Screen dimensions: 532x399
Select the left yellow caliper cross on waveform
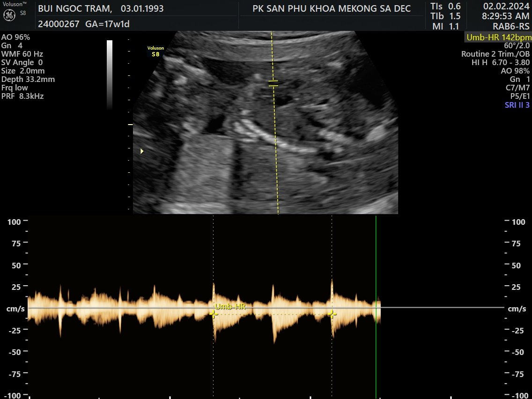point(214,314)
